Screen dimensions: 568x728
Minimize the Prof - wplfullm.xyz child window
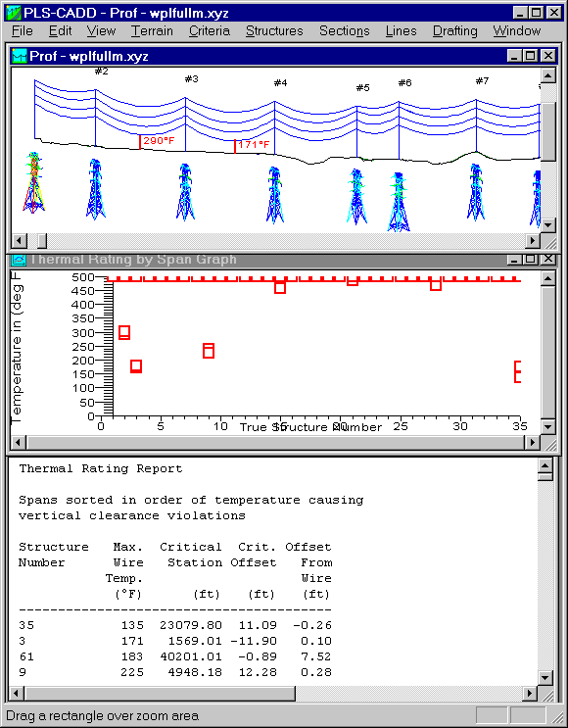(515, 56)
